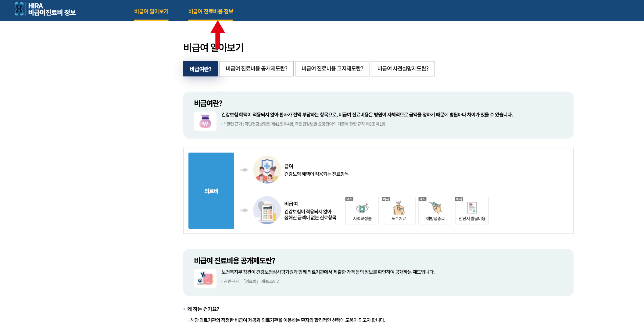Image resolution: width=644 pixels, height=333 pixels.
Task: Open the 비급여 진료비용 정보 menu
Action: click(211, 11)
